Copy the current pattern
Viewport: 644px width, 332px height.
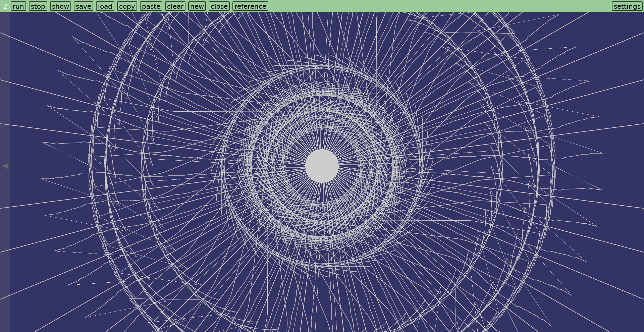(127, 6)
